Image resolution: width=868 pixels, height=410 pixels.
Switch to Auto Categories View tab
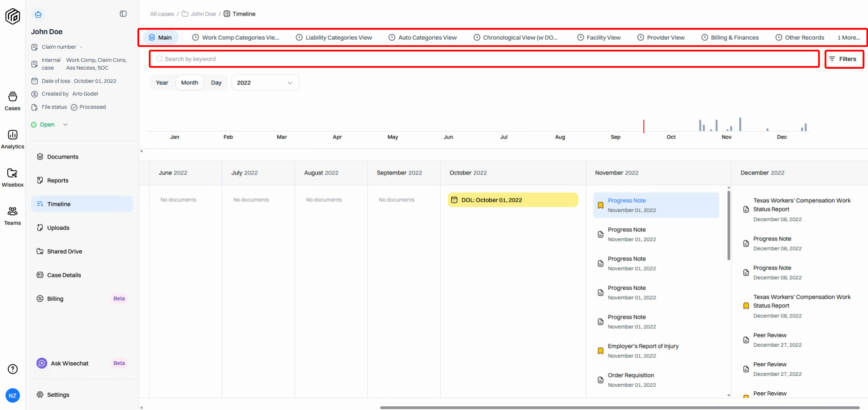tap(422, 37)
